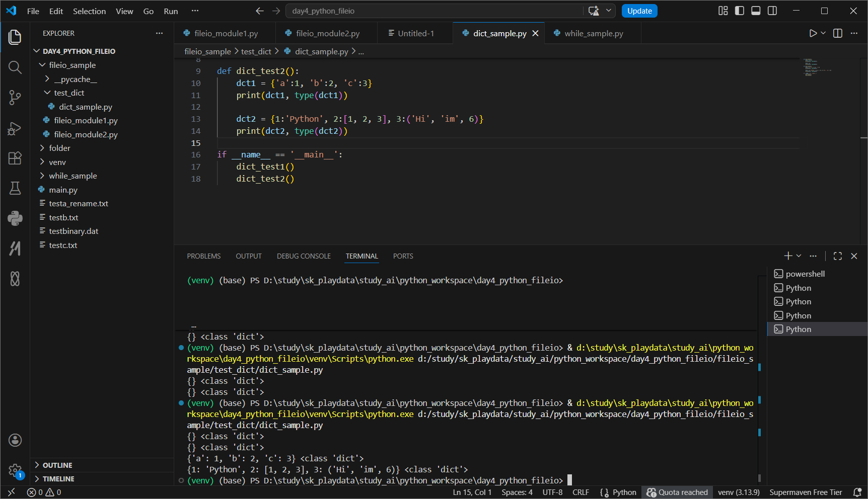
Task: Open the Explorer view in the activity bar
Action: pos(15,37)
